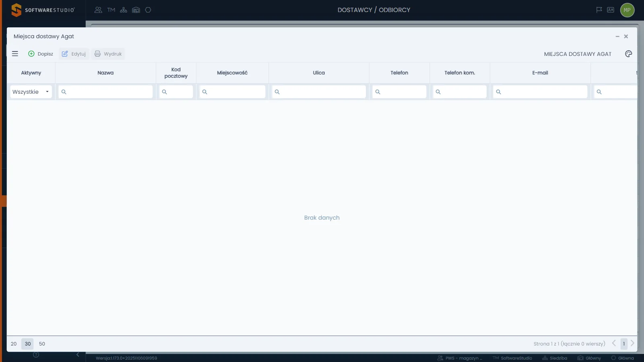
Task: Close the Miejsca dostawy Agat dialog
Action: [x=626, y=36]
